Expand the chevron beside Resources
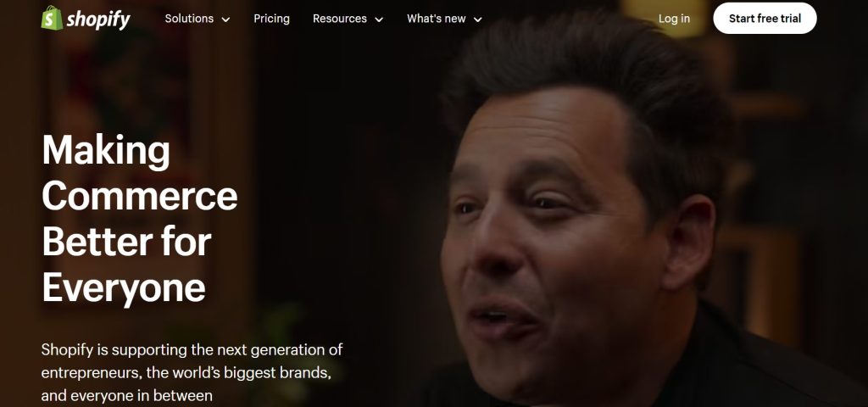This screenshot has width=868, height=407. click(x=379, y=20)
